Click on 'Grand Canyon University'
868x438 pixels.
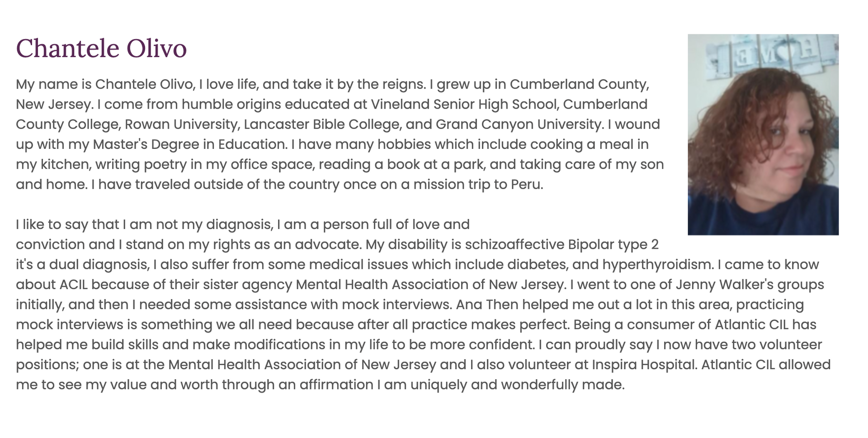point(520,124)
